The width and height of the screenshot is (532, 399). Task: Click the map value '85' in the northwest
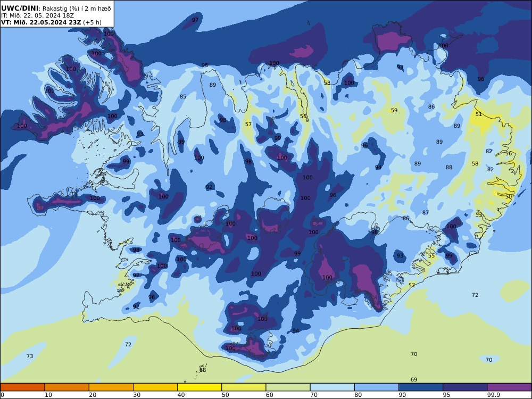[183, 97]
